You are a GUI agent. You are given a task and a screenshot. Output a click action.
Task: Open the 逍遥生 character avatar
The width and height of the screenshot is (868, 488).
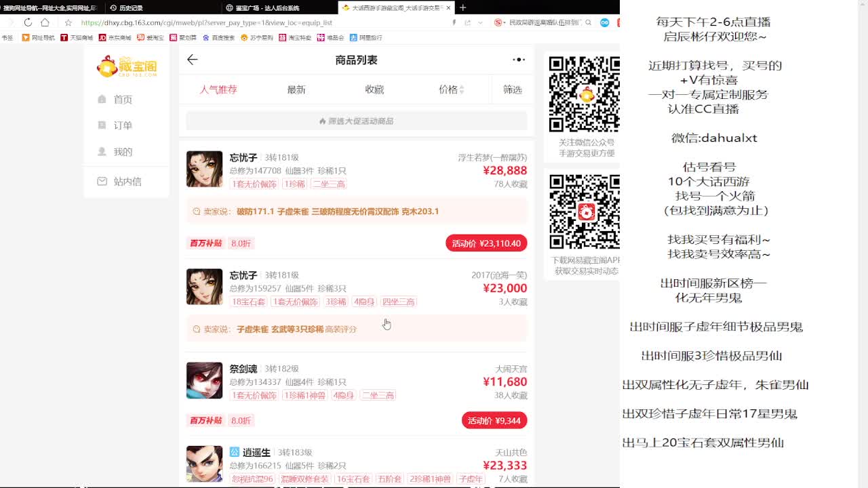[x=204, y=464]
